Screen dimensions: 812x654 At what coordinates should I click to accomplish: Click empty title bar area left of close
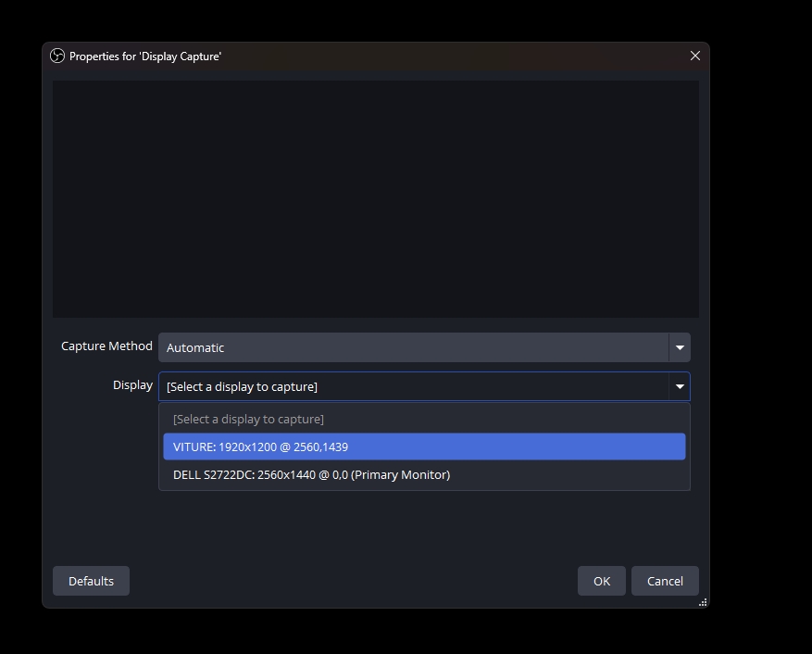[463, 56]
